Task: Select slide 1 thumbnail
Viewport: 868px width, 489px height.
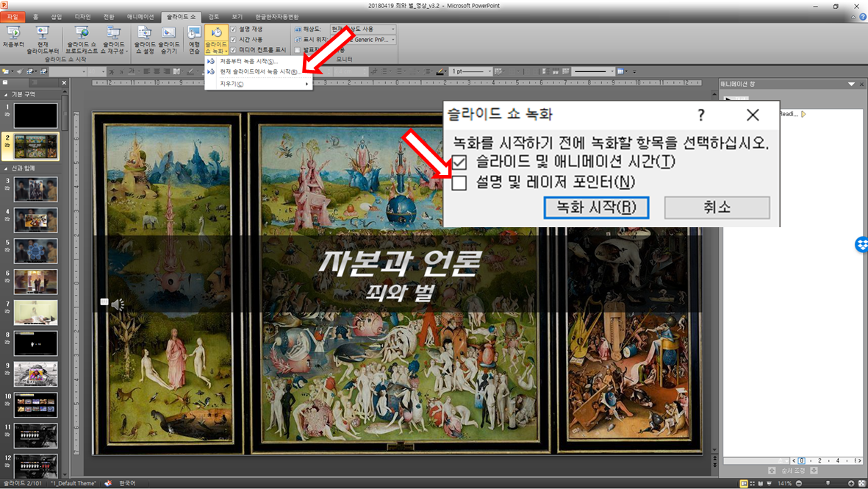Action: [35, 115]
